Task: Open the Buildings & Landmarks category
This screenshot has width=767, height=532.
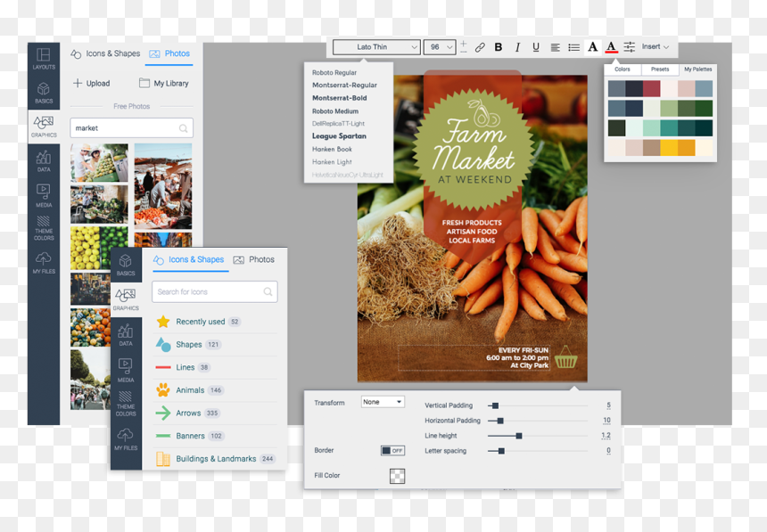Action: (215, 459)
